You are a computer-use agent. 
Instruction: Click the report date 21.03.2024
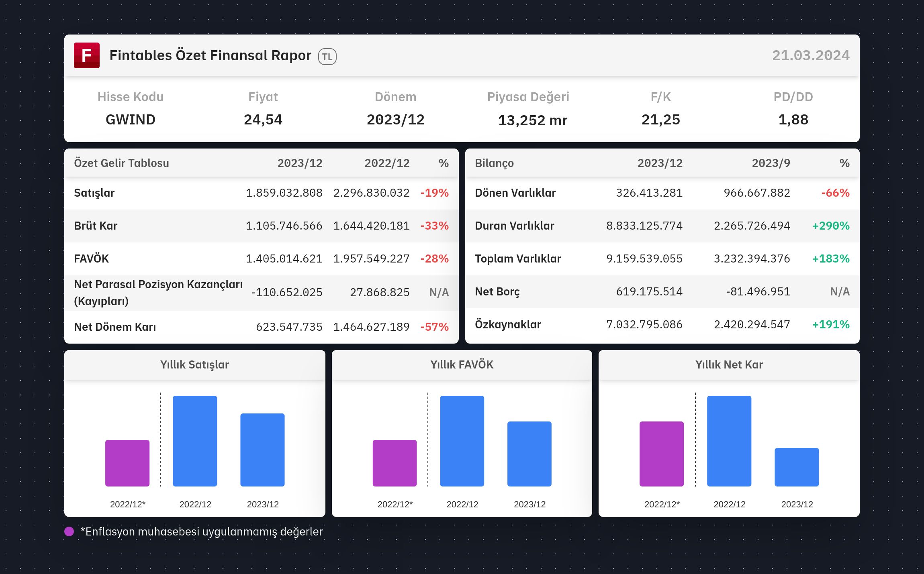810,55
